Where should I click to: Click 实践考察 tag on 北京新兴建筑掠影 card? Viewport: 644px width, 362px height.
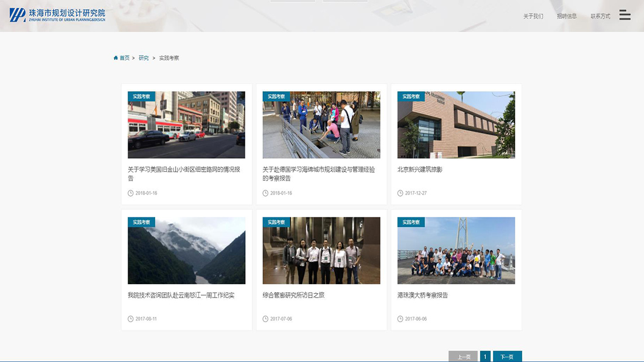pos(411,97)
